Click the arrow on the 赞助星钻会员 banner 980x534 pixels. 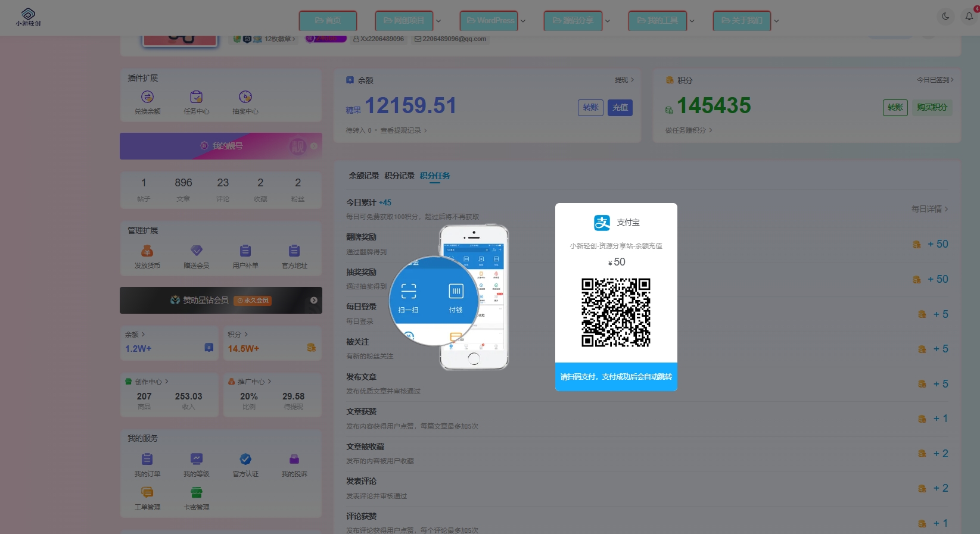(314, 300)
